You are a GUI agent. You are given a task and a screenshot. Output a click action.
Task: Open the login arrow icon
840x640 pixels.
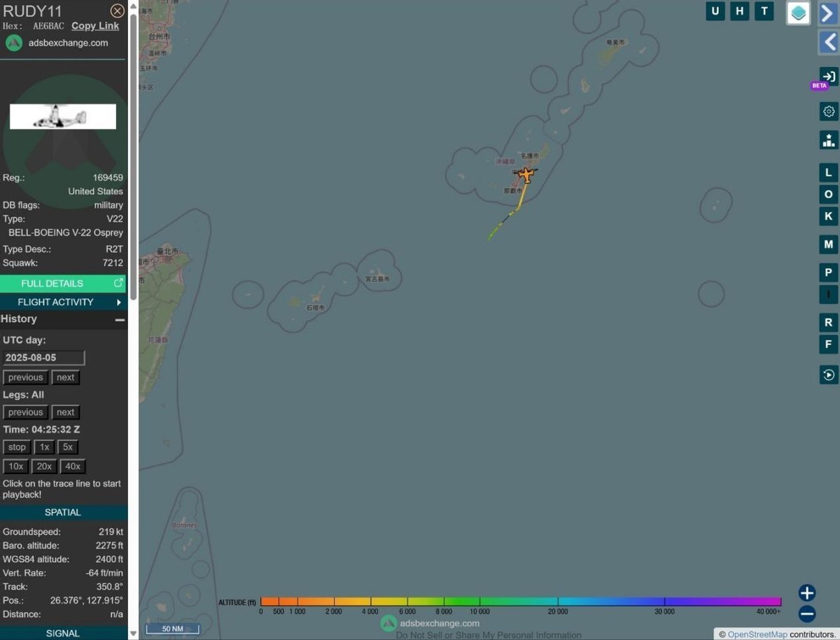[x=829, y=76]
